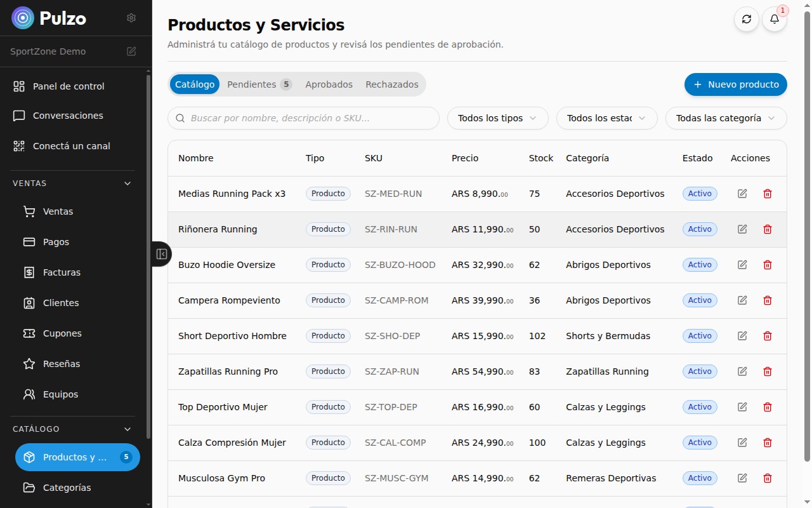Click the Nuevo producto button
This screenshot has width=812, height=508.
735,84
